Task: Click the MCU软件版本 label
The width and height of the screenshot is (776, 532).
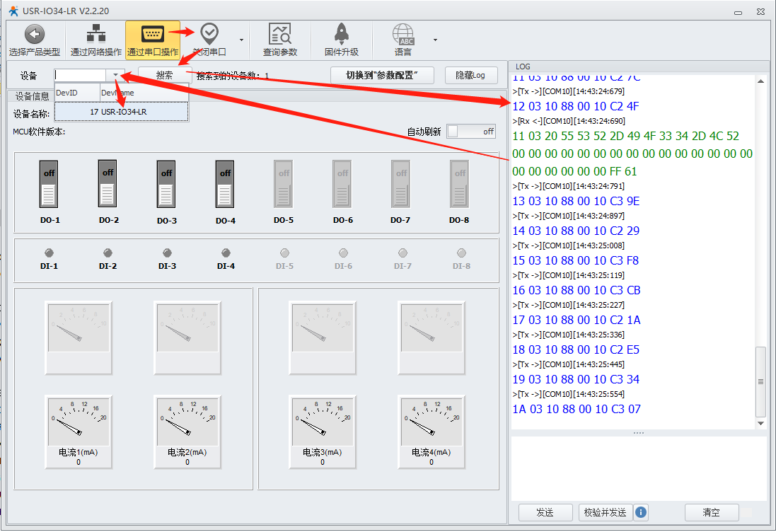Action: click(x=39, y=132)
